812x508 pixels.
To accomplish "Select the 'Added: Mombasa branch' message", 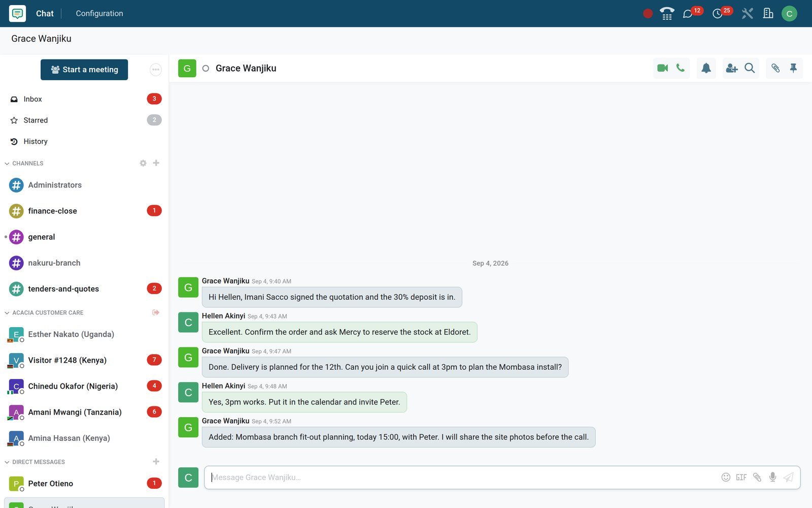I will click(398, 437).
